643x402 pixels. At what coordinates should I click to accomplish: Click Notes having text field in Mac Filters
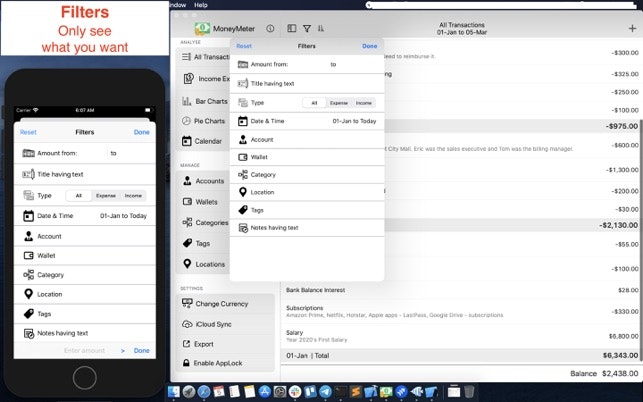pos(307,228)
